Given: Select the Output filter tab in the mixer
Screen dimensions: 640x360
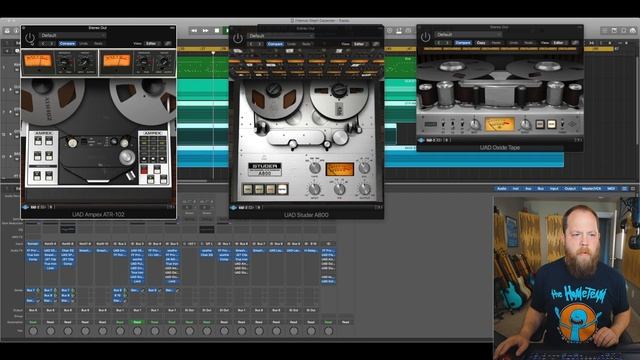Looking at the screenshot, I should pyautogui.click(x=570, y=189).
